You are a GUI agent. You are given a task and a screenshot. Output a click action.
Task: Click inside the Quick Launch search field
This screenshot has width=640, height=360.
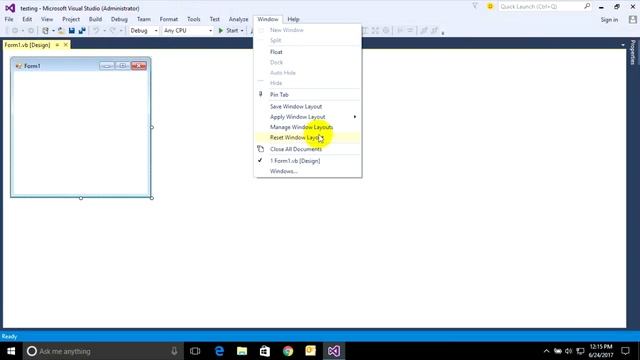[x=540, y=7]
